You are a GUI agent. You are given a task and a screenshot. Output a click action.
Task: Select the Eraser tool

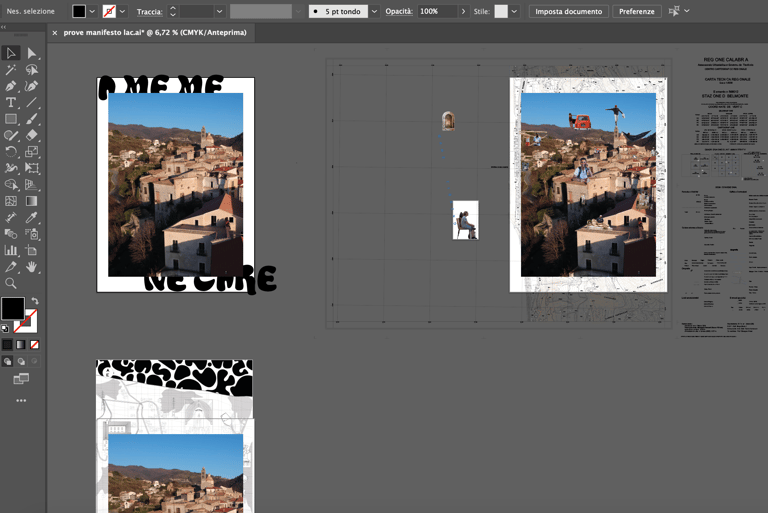(x=31, y=135)
